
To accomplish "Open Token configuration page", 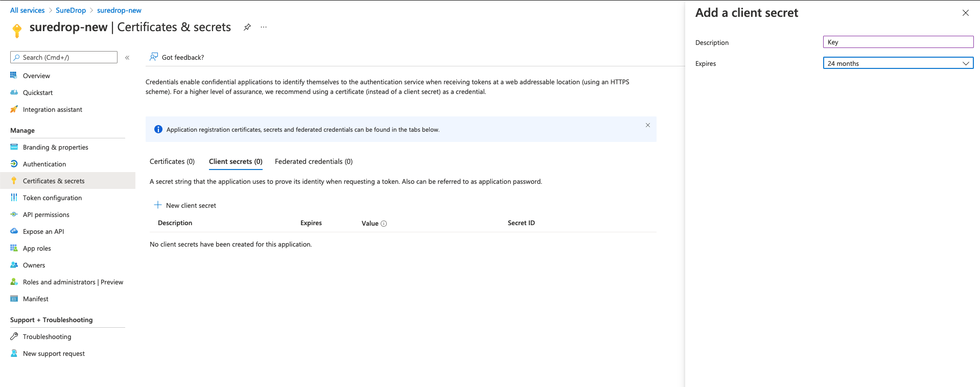I will pyautogui.click(x=52, y=198).
